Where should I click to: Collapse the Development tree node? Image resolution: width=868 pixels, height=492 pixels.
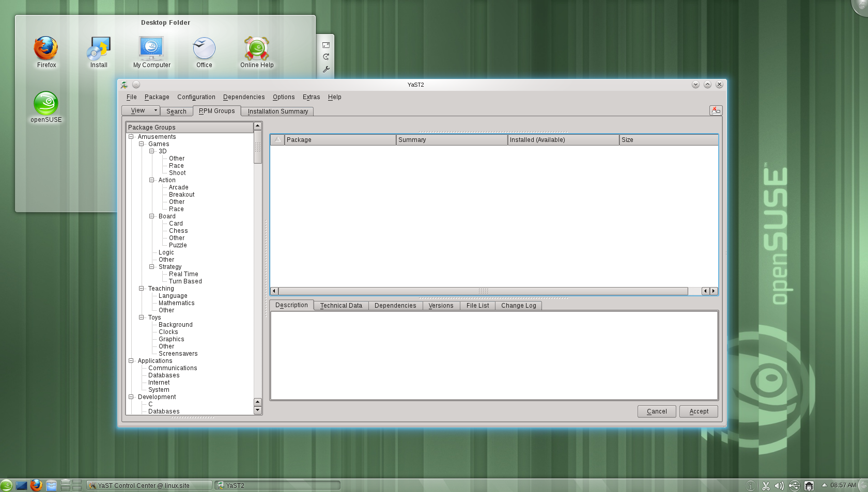point(131,397)
